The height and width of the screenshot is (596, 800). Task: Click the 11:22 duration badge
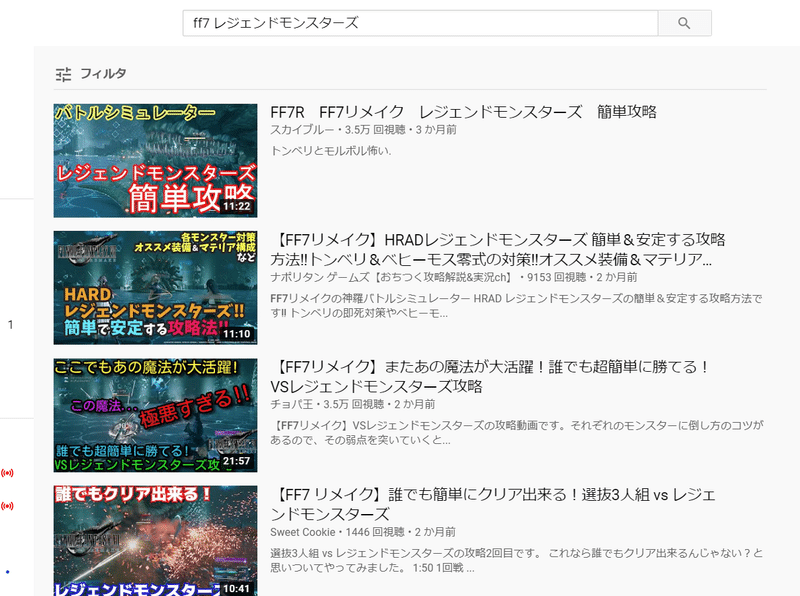point(237,207)
